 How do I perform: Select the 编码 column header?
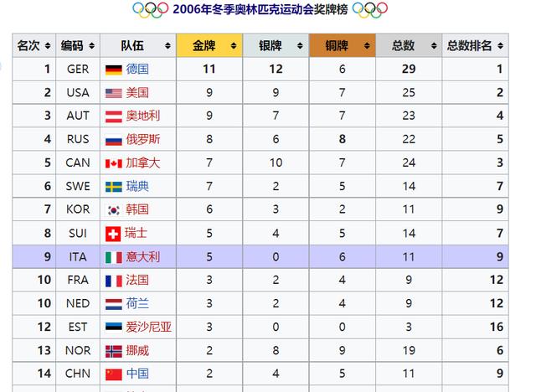[78, 45]
